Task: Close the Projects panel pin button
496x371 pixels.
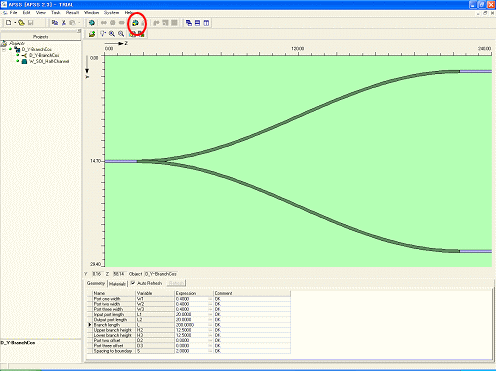Action: coord(79,31)
